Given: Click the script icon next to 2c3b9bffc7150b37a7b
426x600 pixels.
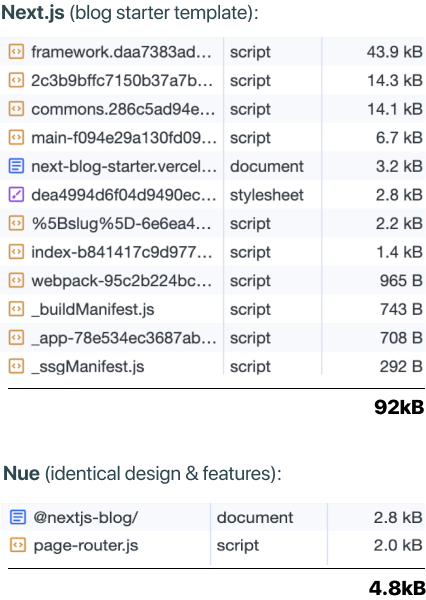Looking at the screenshot, I should (16, 80).
